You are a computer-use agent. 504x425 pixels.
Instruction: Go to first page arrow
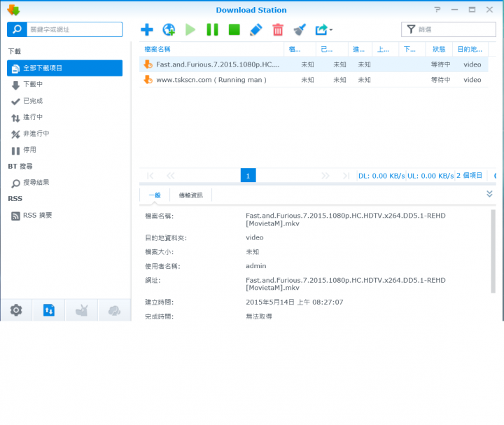pyautogui.click(x=150, y=176)
